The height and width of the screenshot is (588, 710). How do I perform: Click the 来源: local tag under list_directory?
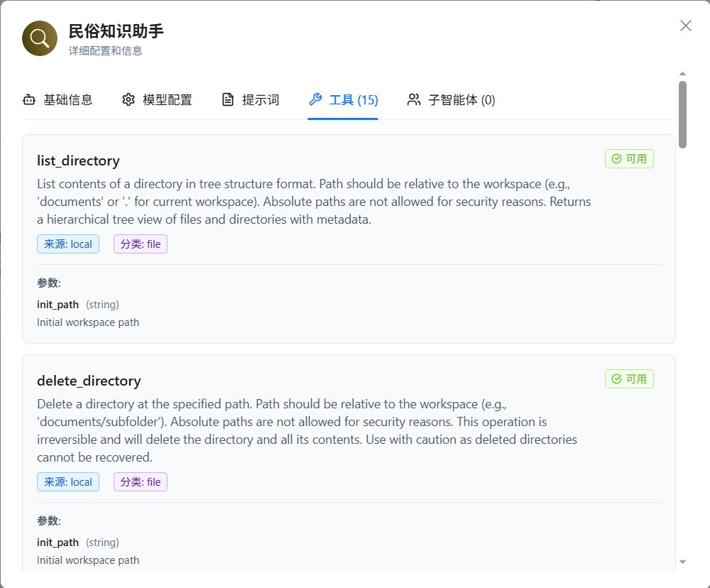pyautogui.click(x=67, y=244)
